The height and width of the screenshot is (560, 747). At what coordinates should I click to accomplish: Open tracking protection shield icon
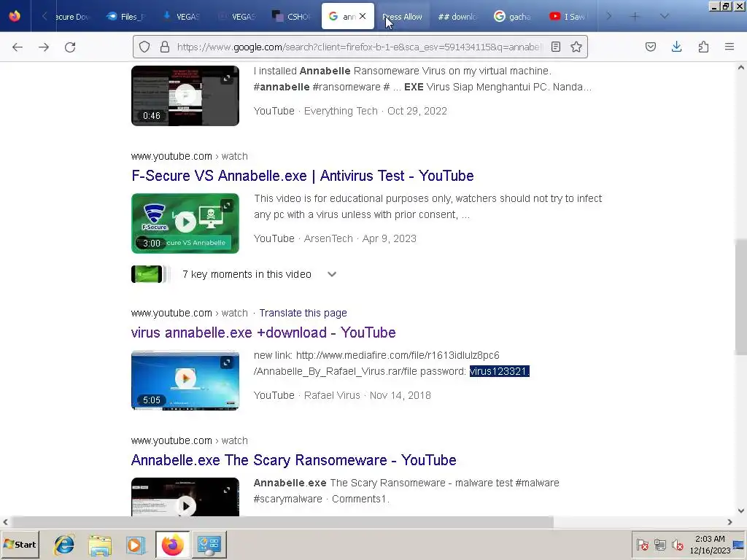(144, 47)
